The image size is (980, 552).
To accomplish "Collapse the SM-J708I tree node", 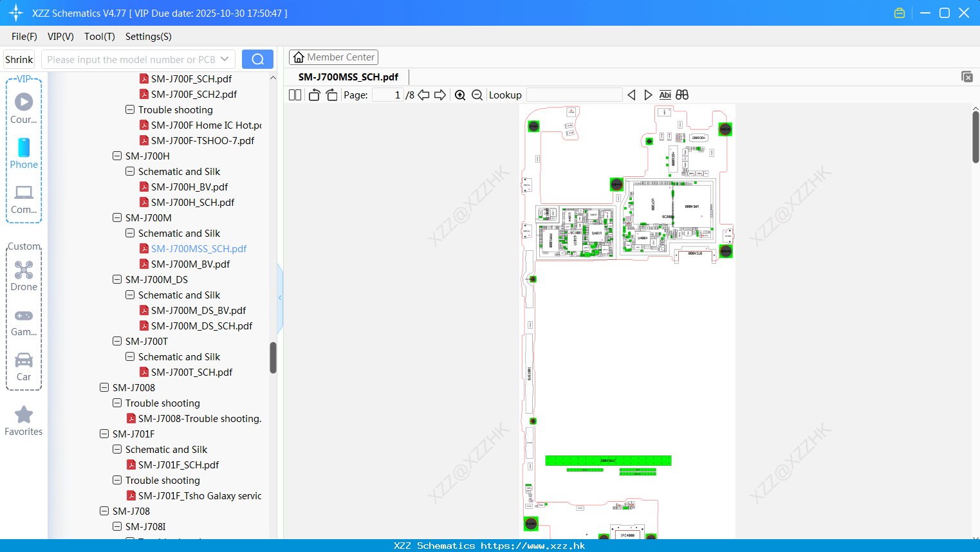I will (117, 526).
